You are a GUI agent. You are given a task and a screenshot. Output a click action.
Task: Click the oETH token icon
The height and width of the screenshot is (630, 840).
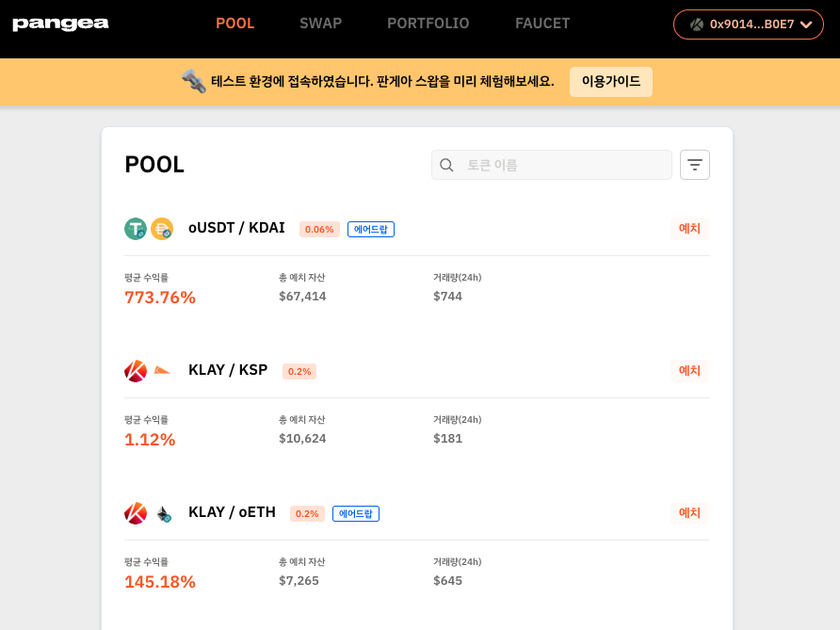coord(164,514)
